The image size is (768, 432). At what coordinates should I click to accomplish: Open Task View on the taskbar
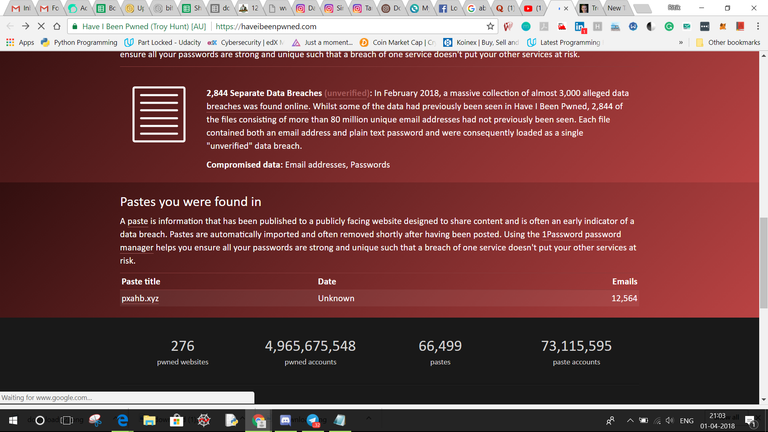(67, 420)
